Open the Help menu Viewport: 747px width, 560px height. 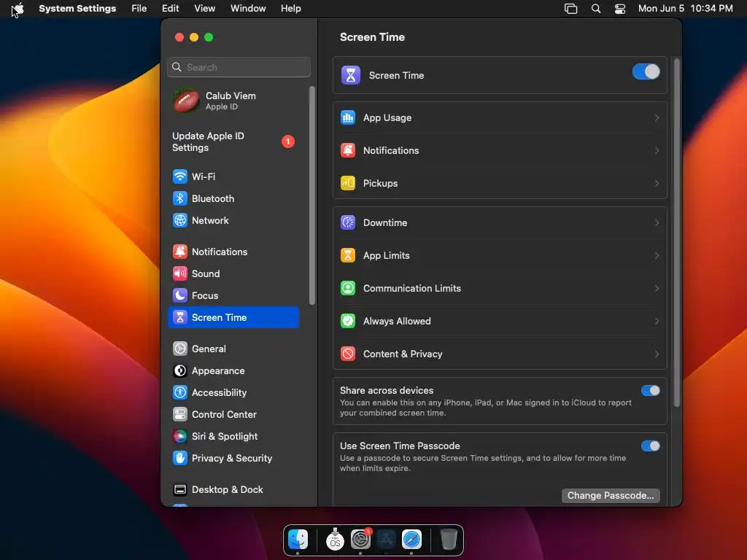pyautogui.click(x=290, y=9)
